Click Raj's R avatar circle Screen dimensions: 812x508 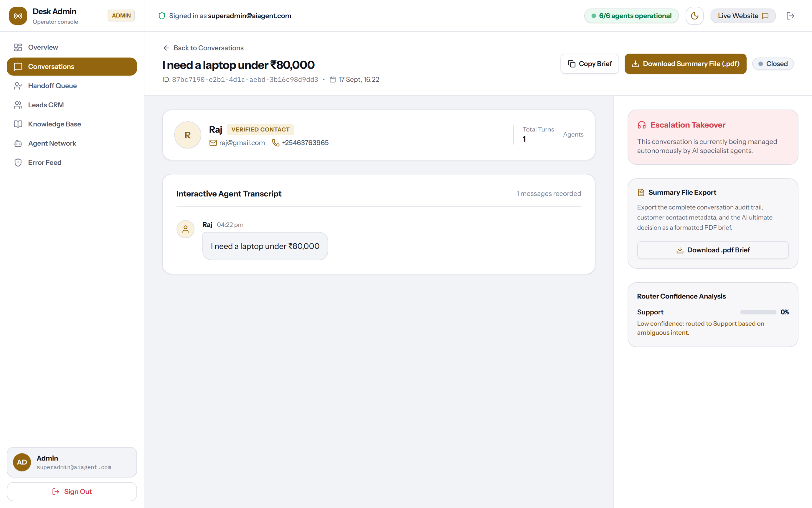[187, 135]
